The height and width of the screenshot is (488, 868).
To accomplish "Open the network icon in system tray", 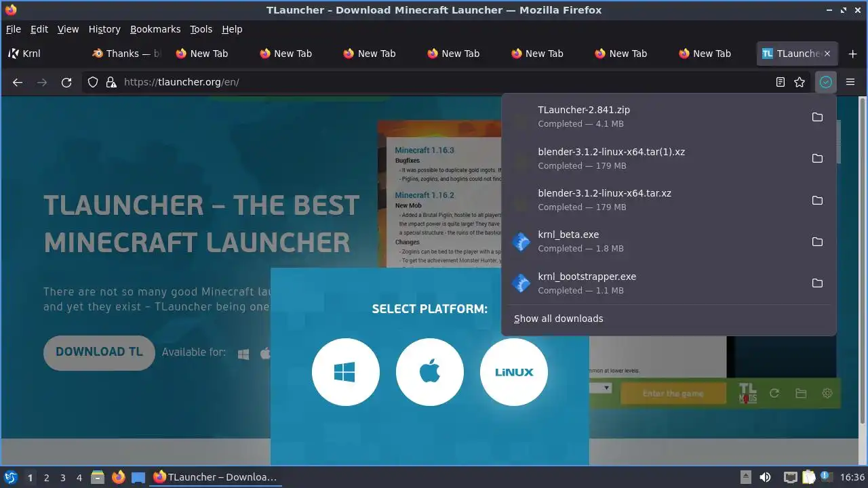I will click(x=790, y=477).
